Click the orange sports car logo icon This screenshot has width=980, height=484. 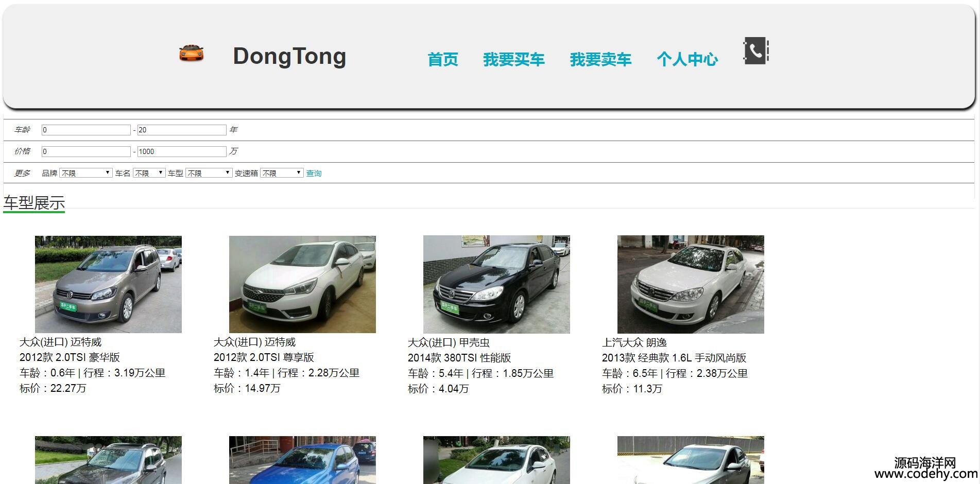tap(192, 54)
